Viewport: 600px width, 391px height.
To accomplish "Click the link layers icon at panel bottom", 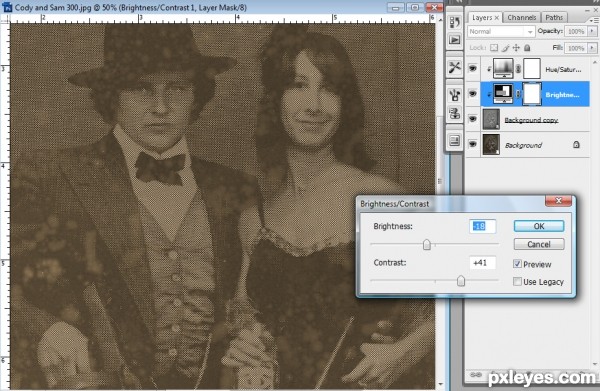I will tap(476, 375).
